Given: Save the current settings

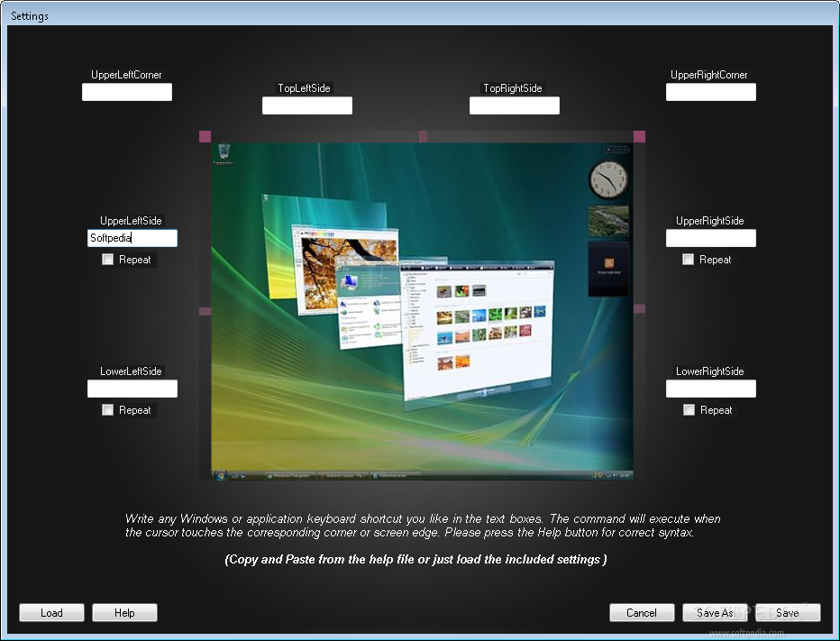Looking at the screenshot, I should (788, 612).
